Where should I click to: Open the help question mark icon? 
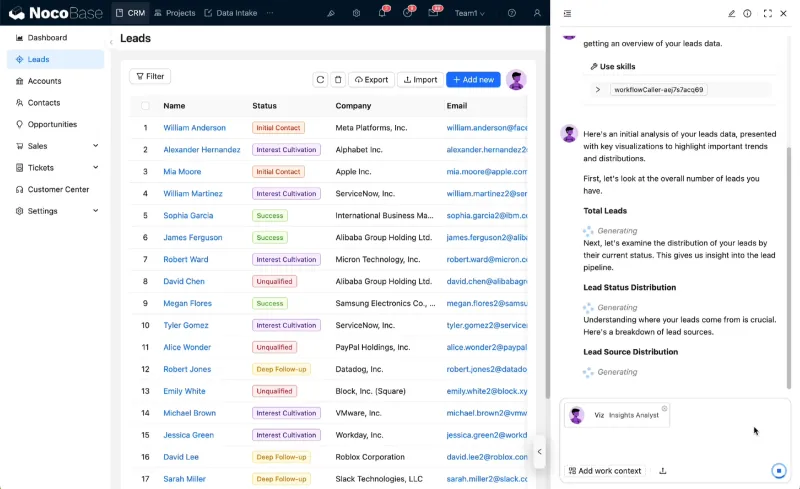point(512,13)
